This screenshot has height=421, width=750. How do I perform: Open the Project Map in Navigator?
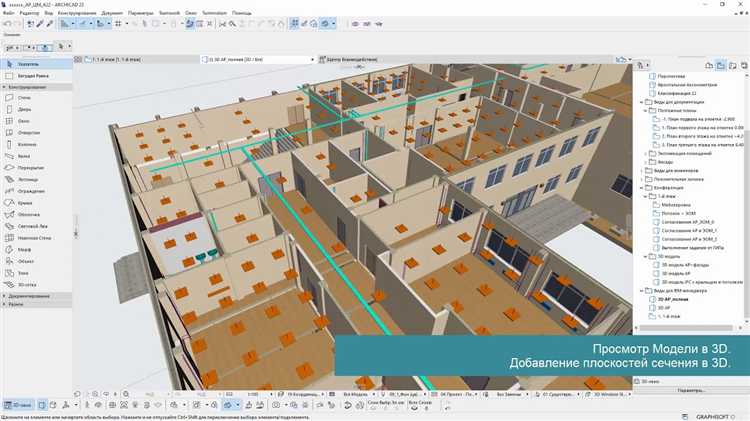709,66
